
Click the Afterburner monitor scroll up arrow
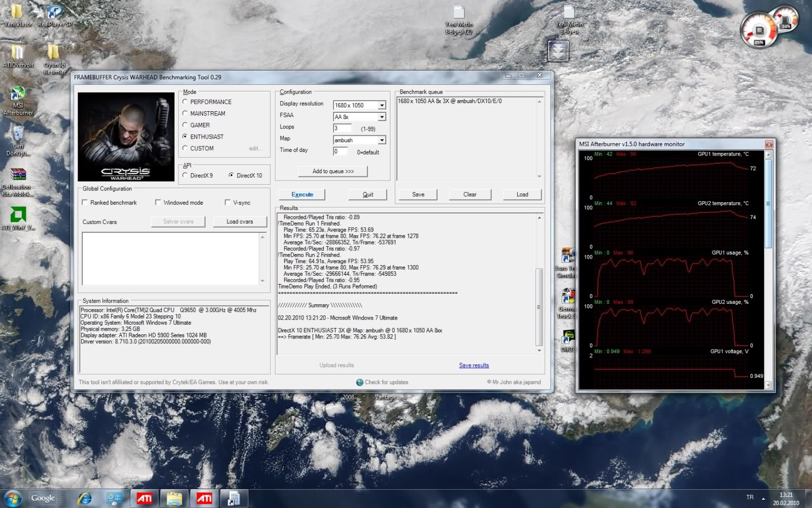[768, 154]
